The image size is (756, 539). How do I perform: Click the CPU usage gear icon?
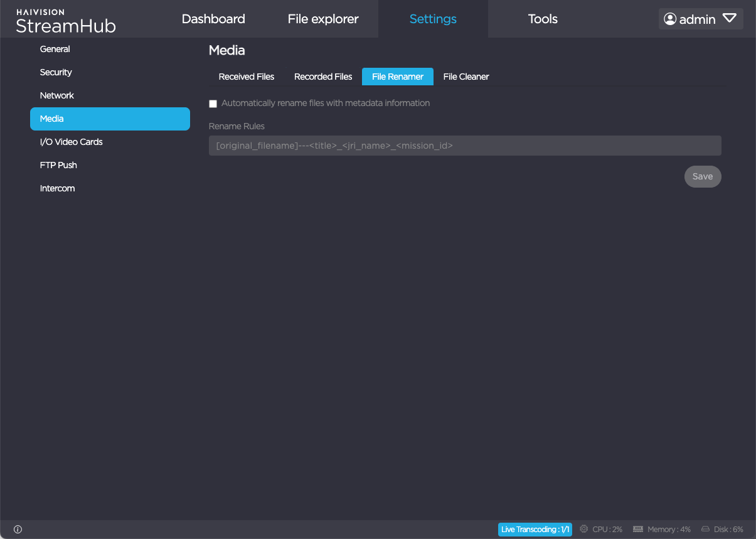click(x=584, y=530)
